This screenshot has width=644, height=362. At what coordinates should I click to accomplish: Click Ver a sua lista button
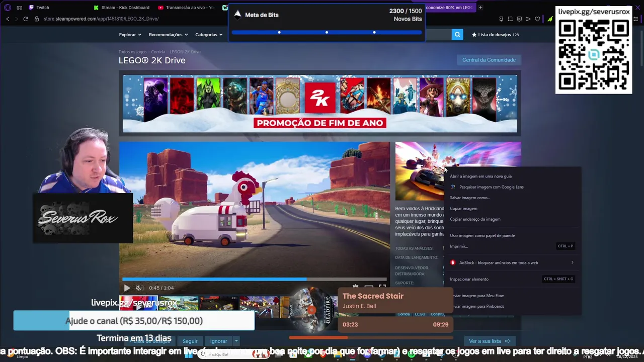tap(490, 341)
